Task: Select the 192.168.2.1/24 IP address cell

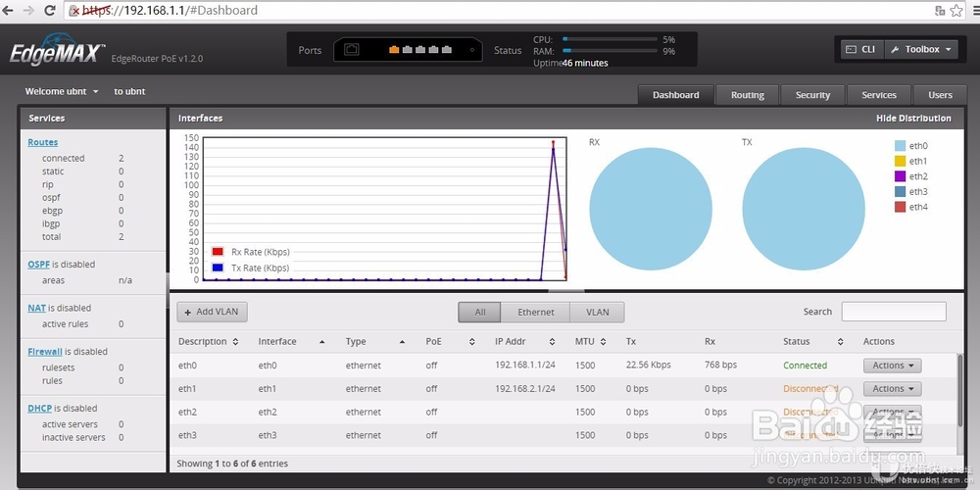Action: coord(525,389)
